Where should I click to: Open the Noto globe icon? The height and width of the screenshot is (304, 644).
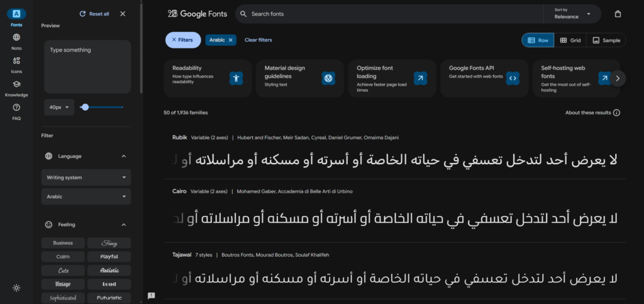tap(16, 37)
